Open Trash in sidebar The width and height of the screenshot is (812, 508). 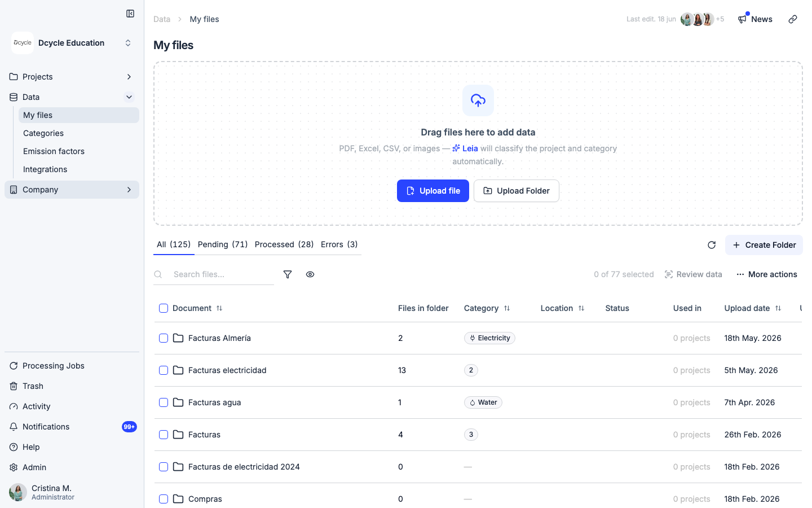pos(72,386)
